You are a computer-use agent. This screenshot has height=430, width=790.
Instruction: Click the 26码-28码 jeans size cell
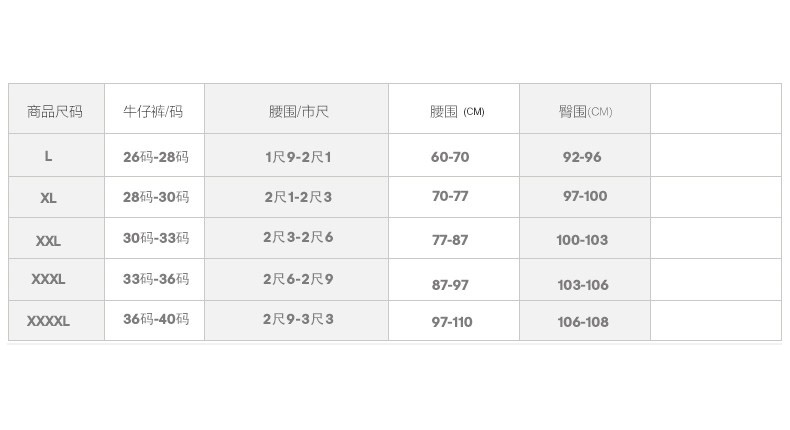click(x=156, y=157)
